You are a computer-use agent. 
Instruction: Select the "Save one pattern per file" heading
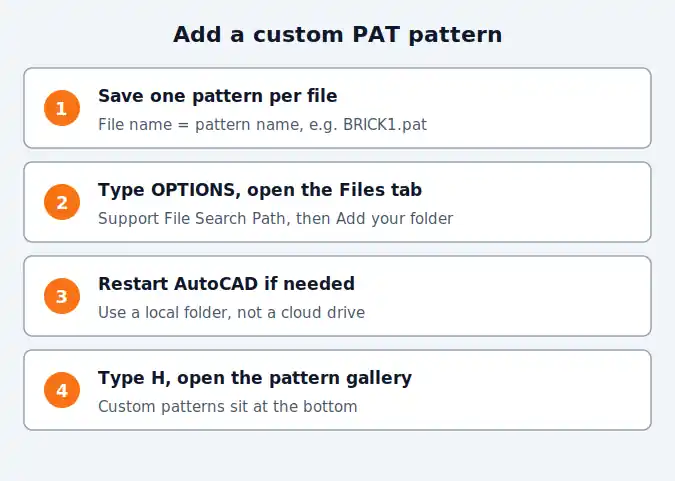coord(218,96)
